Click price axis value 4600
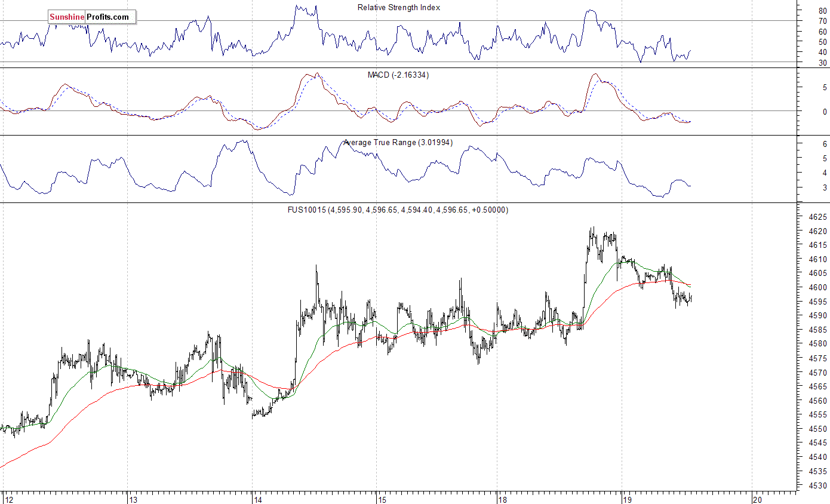 tap(817, 287)
